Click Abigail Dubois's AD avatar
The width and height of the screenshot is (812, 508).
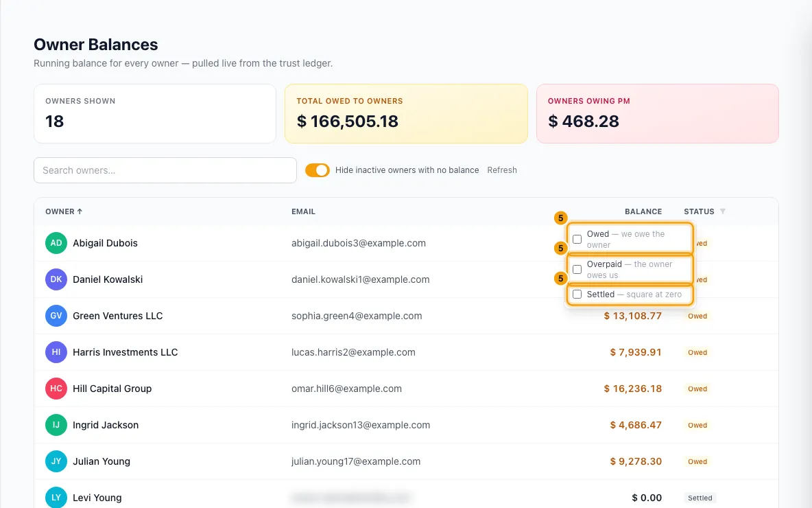(x=56, y=243)
